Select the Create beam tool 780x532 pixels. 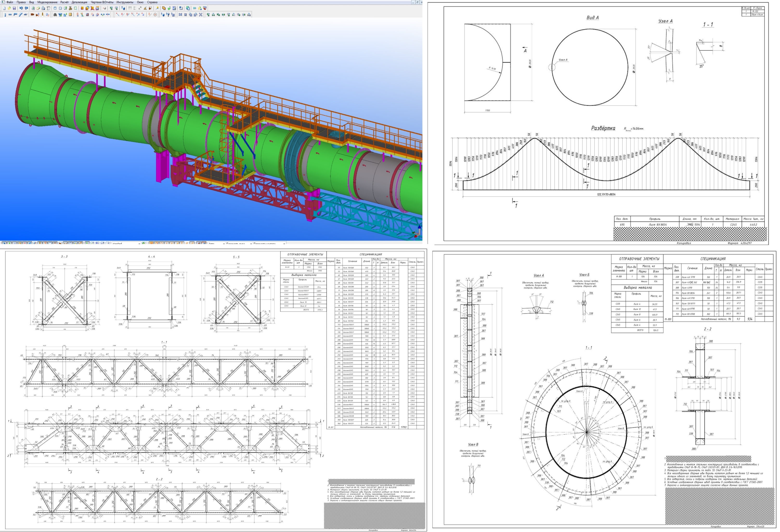click(10, 14)
